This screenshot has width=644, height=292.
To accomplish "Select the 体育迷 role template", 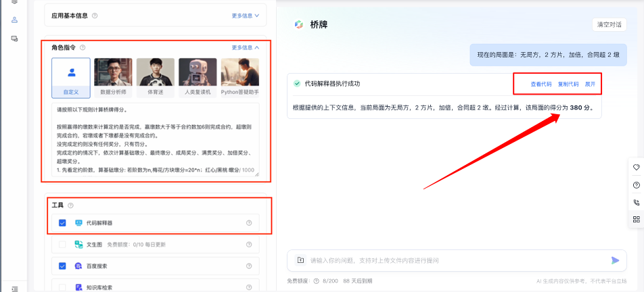I will pos(156,78).
